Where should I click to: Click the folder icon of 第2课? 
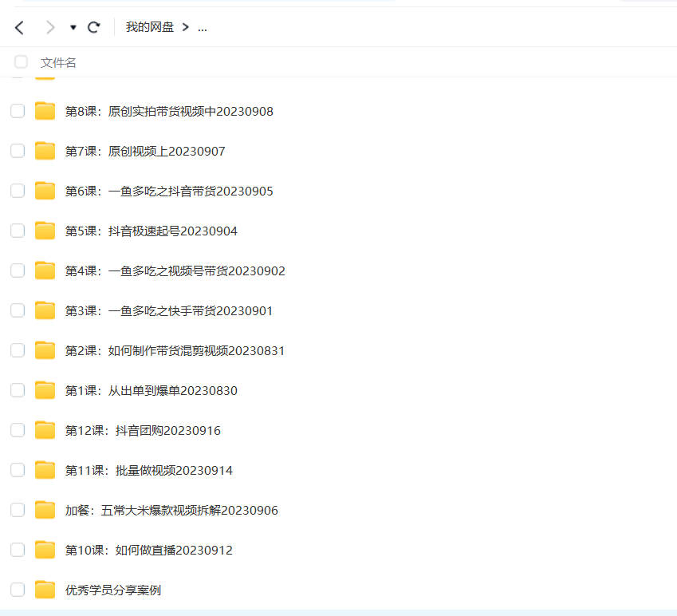click(x=45, y=350)
